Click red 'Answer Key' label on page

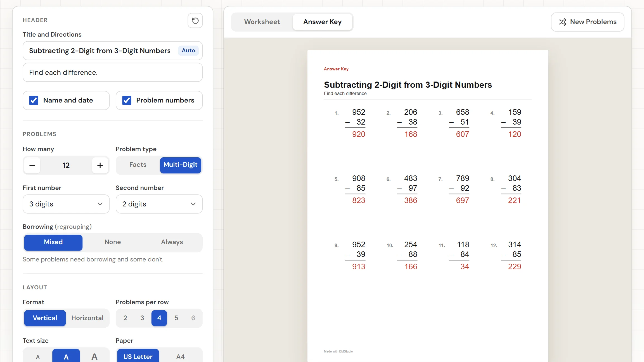click(336, 69)
